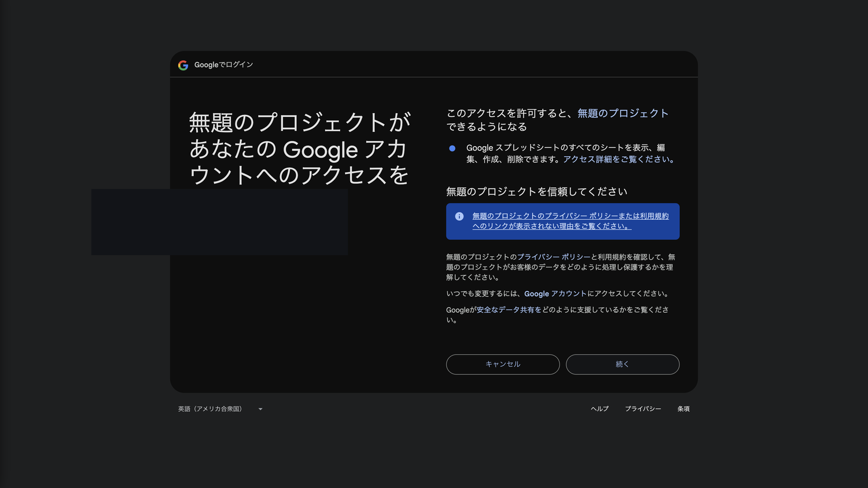Click the Google logo icon in the header
The image size is (868, 488).
click(183, 65)
